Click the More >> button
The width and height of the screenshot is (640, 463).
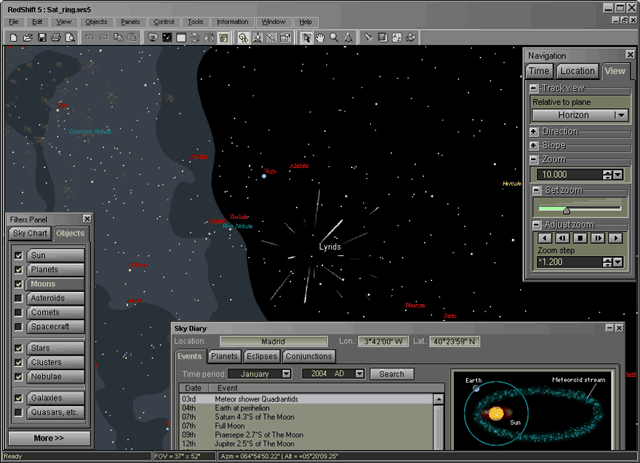click(x=48, y=438)
